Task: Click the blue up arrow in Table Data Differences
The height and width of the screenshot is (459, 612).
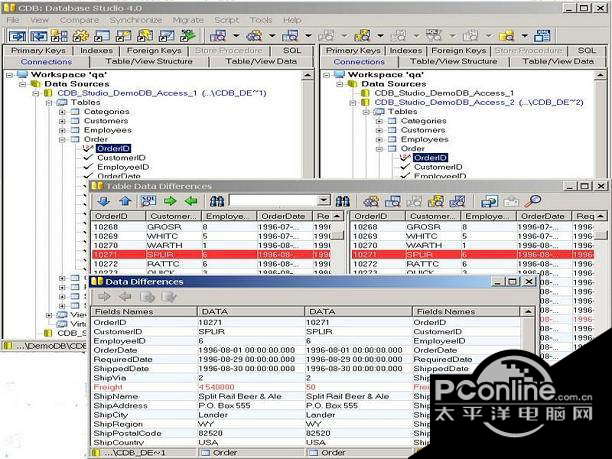Action: click(125, 201)
